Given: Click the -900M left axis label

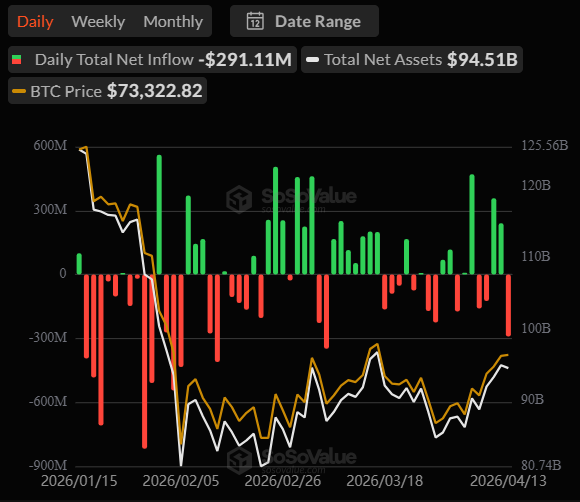Looking at the screenshot, I should pyautogui.click(x=48, y=465).
